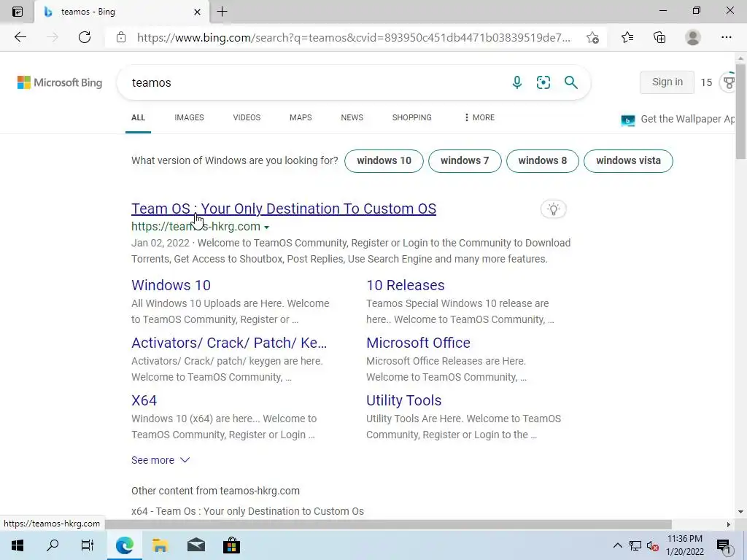Switch to the VIDEOS tab
Screen dimensions: 747x560
click(247, 117)
